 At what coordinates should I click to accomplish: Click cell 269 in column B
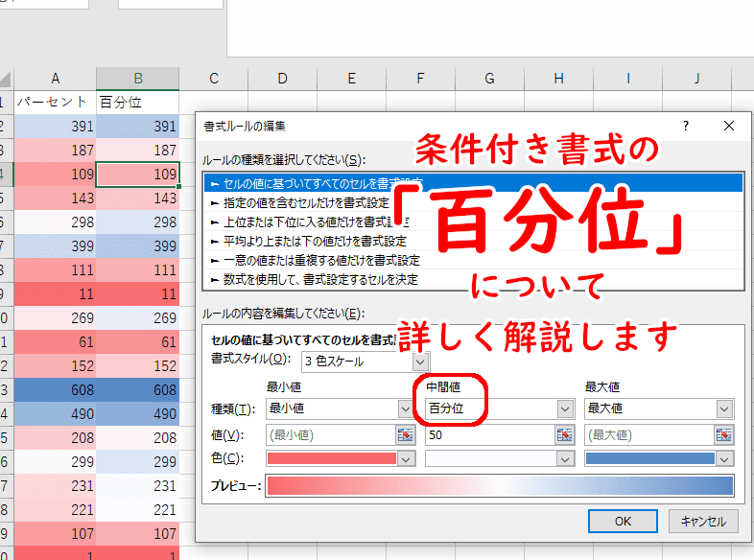138,317
